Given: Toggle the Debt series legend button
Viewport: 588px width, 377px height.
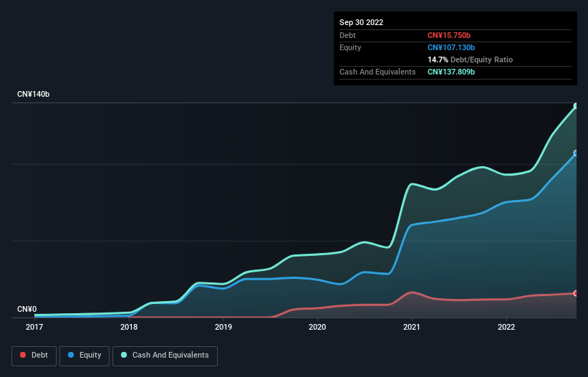Looking at the screenshot, I should pos(34,355).
